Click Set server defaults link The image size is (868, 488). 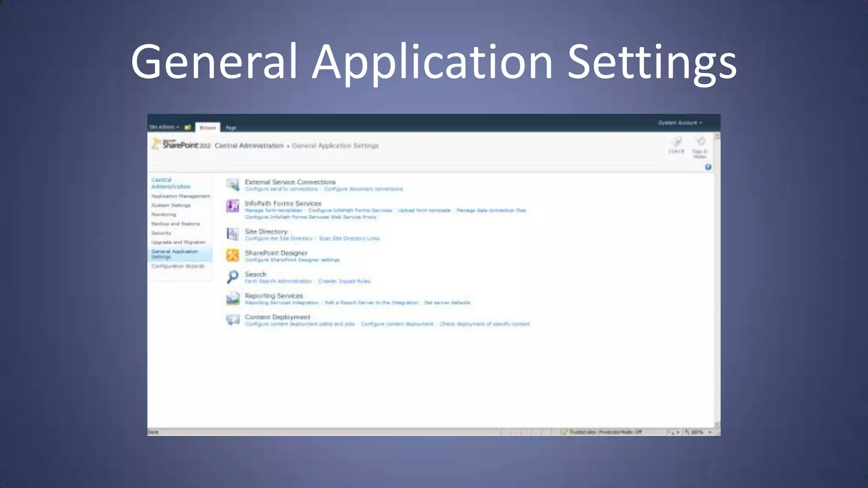(447, 303)
